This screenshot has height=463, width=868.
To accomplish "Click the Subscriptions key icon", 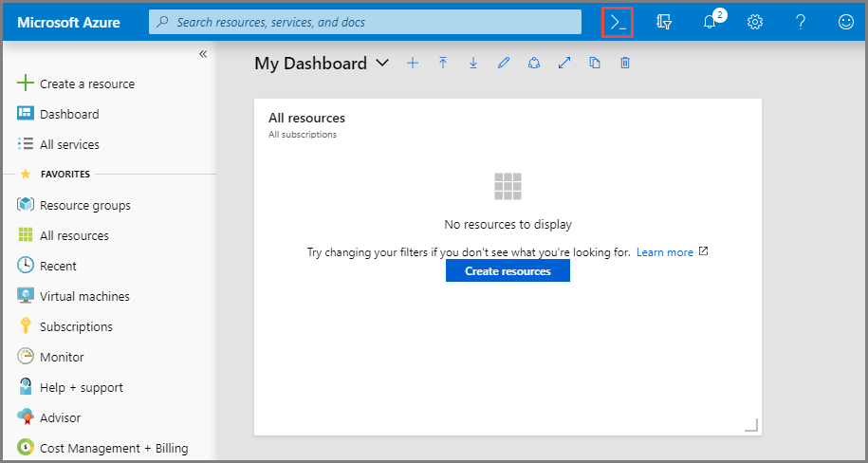I will click(x=26, y=325).
